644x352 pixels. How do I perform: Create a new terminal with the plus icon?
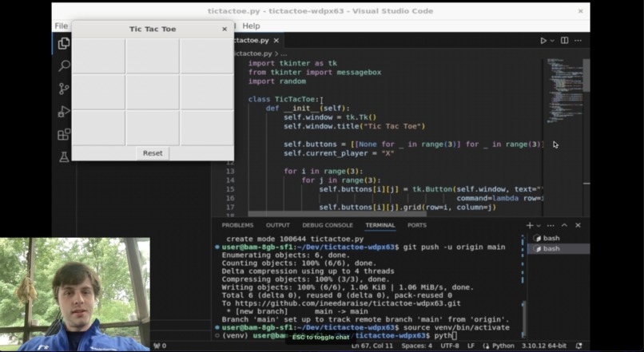click(530, 225)
